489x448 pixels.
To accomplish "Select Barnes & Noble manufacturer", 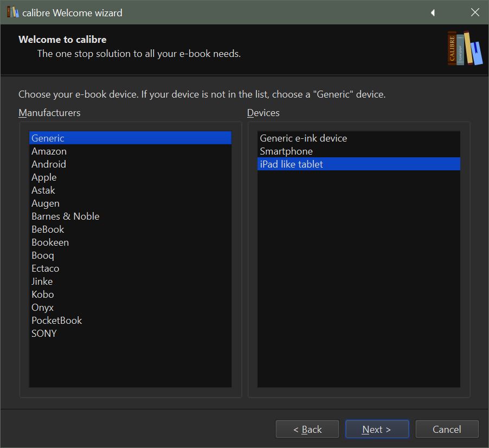I will pyautogui.click(x=130, y=216).
